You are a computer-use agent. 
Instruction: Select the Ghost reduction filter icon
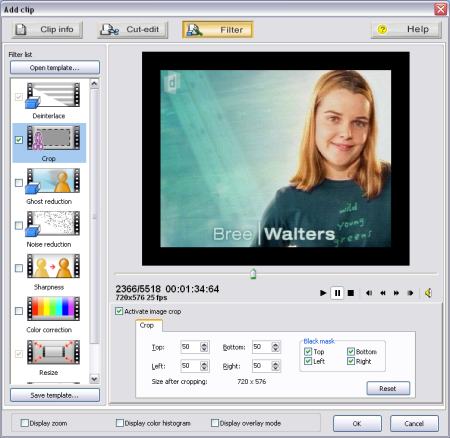pos(53,181)
